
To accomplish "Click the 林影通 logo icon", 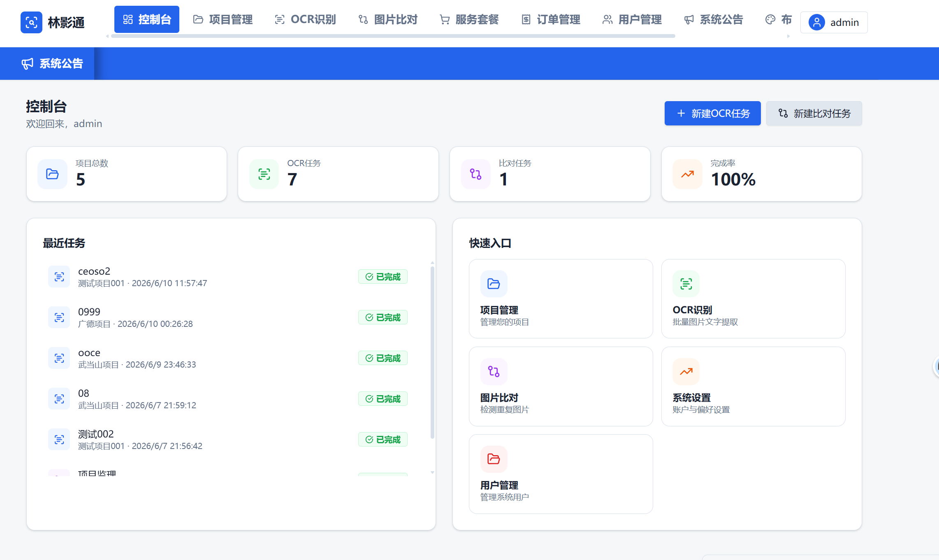I will (31, 22).
